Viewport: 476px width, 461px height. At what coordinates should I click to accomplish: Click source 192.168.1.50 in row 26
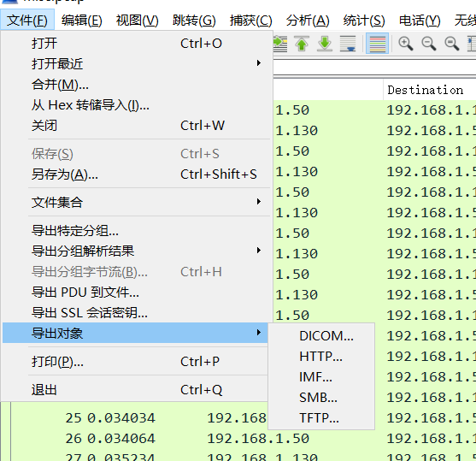[x=258, y=439]
